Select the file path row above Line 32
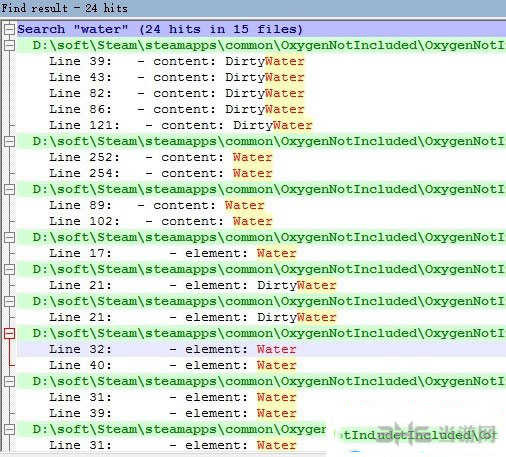Image resolution: width=506 pixels, height=457 pixels. (x=261, y=333)
